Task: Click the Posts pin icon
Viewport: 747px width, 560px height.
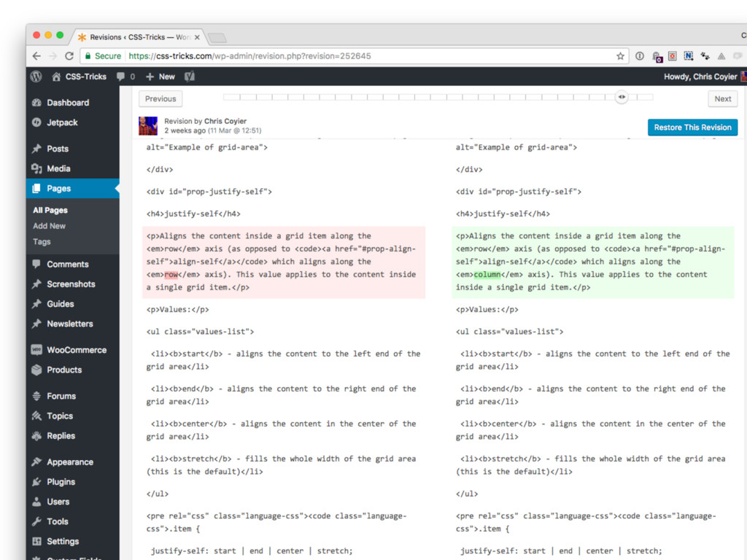Action: point(36,149)
